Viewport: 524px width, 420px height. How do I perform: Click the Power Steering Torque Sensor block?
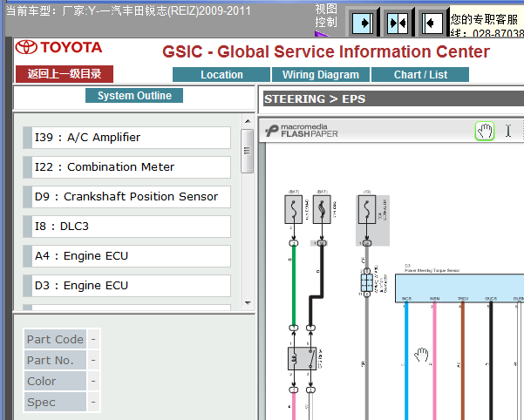tap(459, 288)
